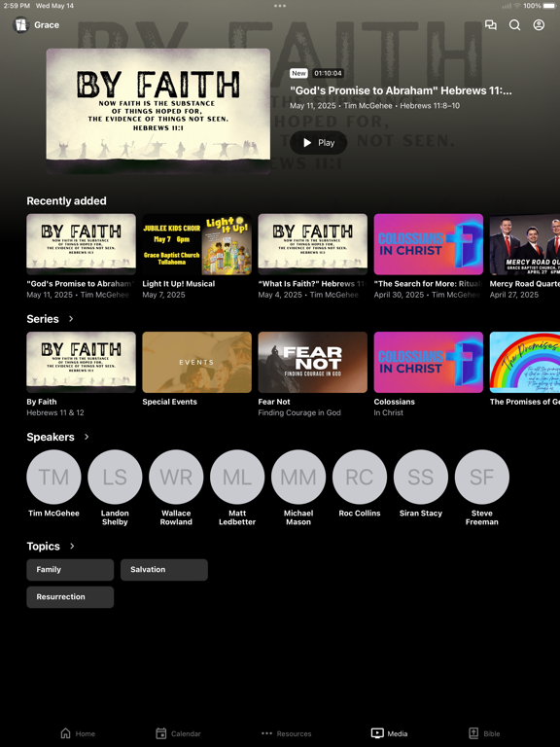This screenshot has height=747, width=560.
Task: Select the Salvation topic
Action: (x=163, y=570)
